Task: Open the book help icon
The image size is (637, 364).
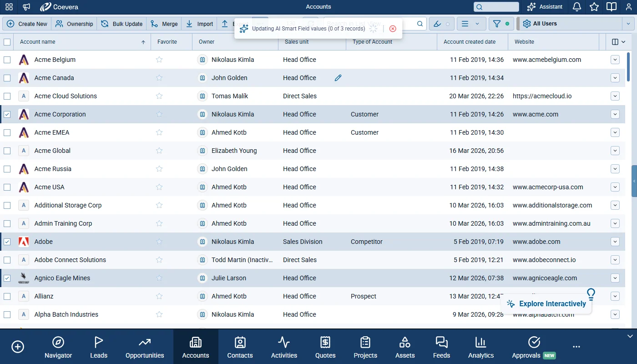Action: [612, 7]
